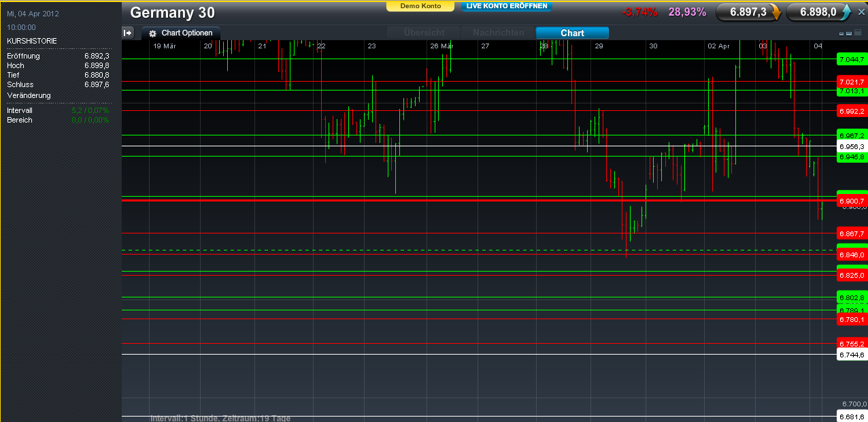This screenshot has width=868, height=422.
Task: Open the Chart Optionen settings tab
Action: [181, 33]
